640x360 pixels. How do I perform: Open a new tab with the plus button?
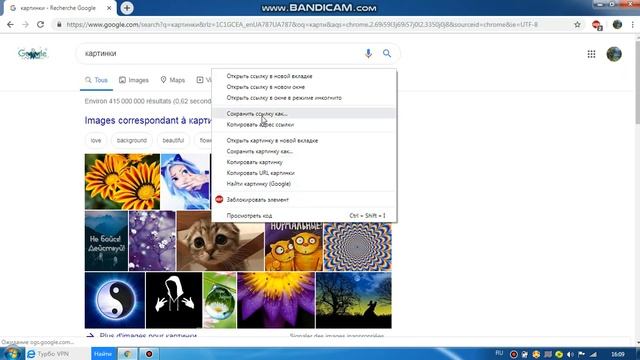click(x=127, y=8)
